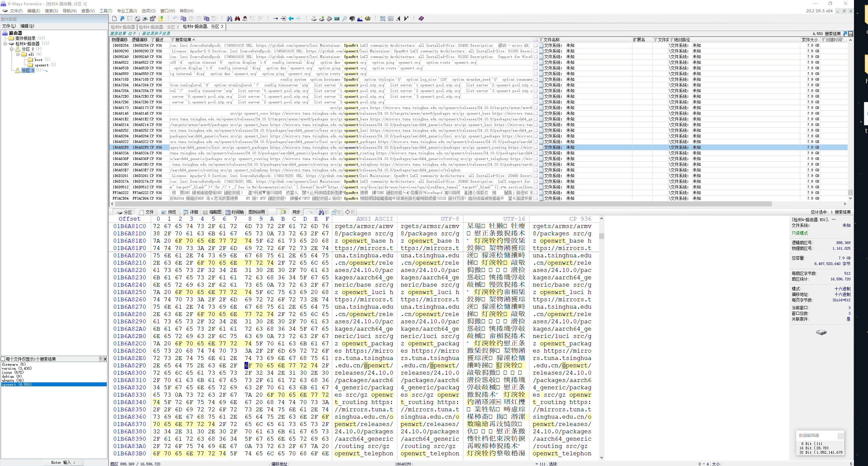Viewport: 868px width, 466px height.
Task: Click the red HEX search icon
Action: (245, 19)
